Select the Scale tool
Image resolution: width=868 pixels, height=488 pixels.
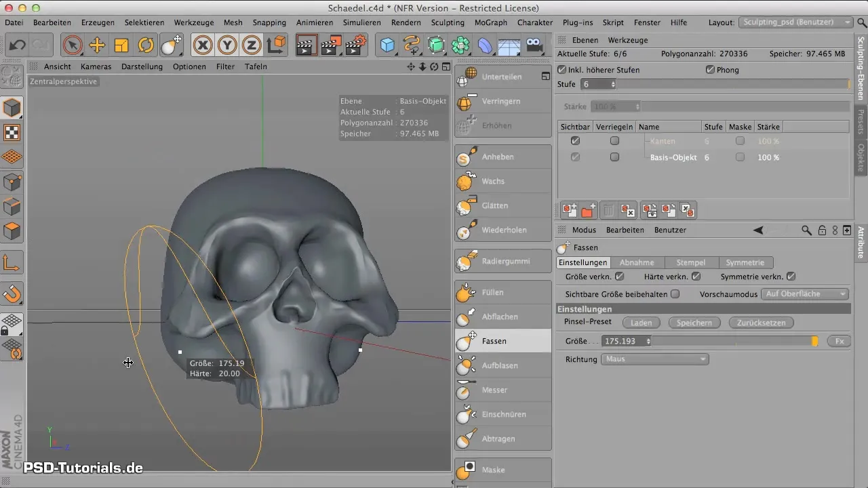tap(121, 46)
